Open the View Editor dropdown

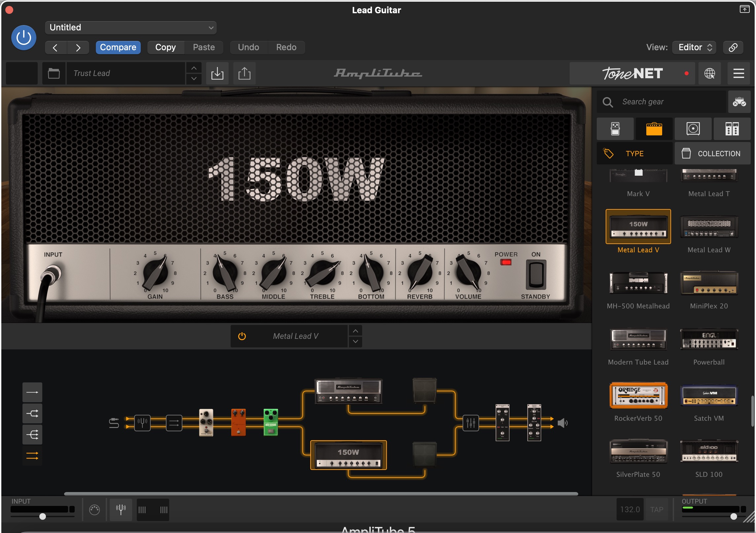(x=695, y=48)
